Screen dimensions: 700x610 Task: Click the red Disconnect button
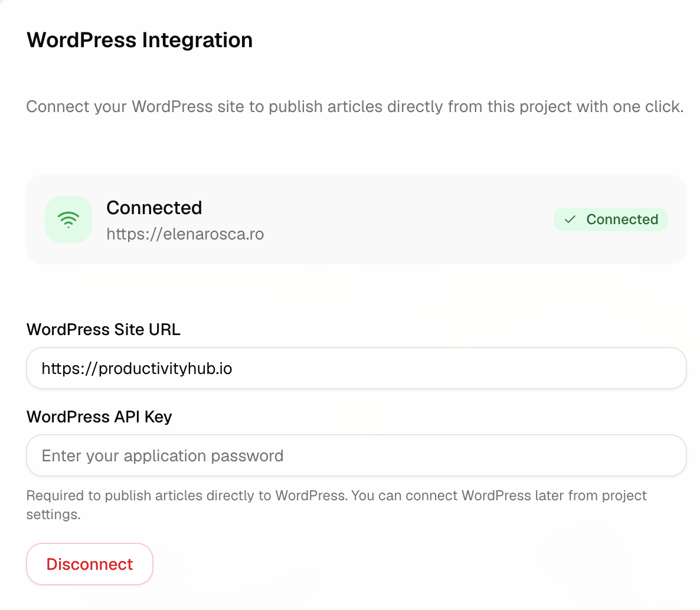(x=90, y=564)
